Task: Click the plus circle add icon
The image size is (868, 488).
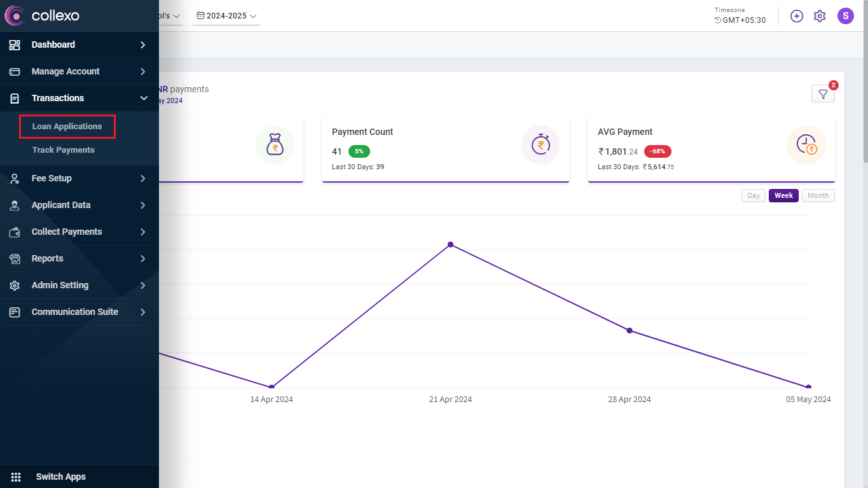Action: point(797,17)
